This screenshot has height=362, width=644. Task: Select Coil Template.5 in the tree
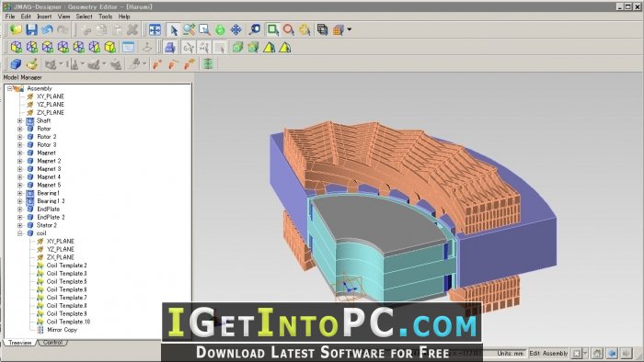(66, 281)
